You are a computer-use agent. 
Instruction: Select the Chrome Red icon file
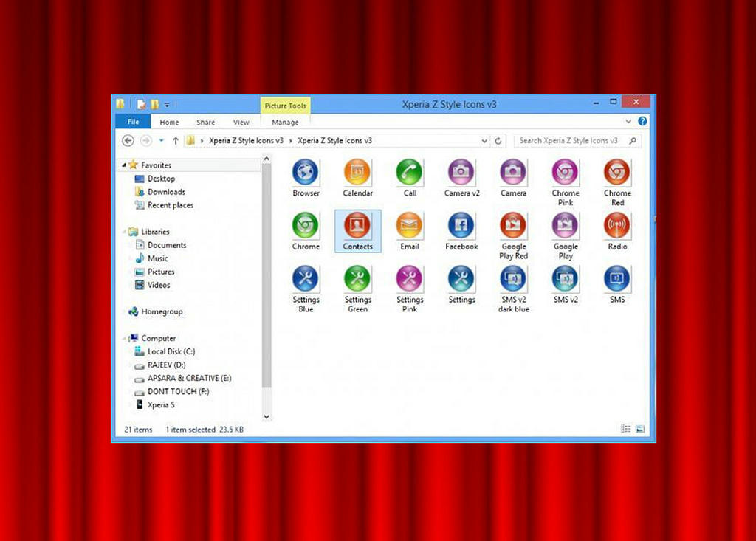[617, 183]
